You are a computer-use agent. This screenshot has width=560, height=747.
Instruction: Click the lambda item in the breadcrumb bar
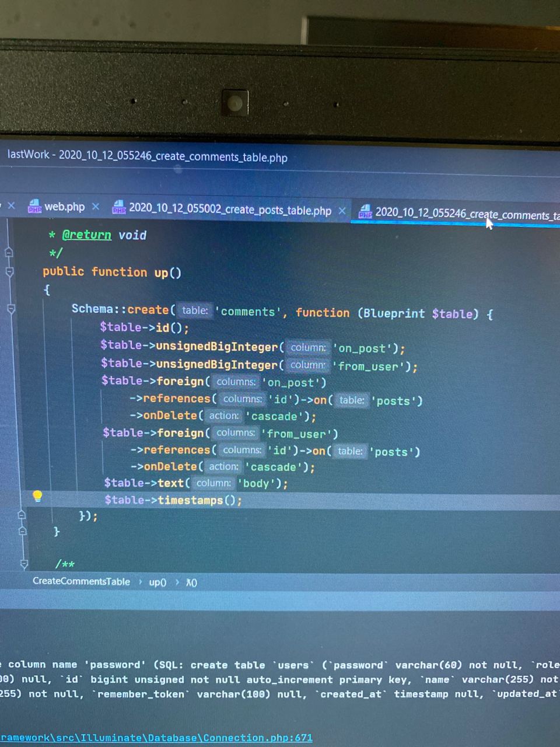(191, 582)
